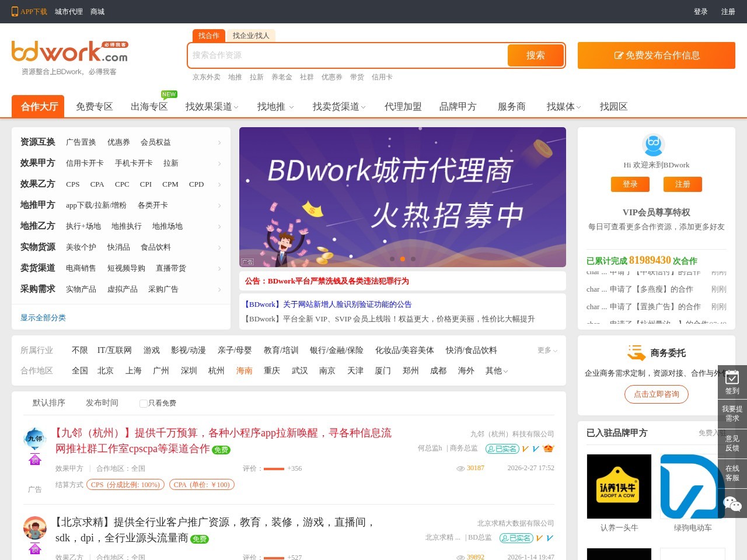Click 注册 button in welcome panel
Viewport: 747px width, 560px height.
coord(683,184)
